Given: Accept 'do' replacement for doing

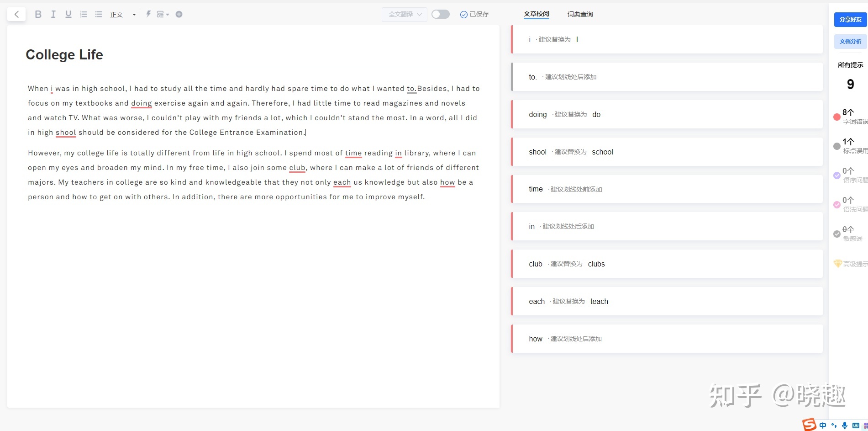Looking at the screenshot, I should [596, 114].
